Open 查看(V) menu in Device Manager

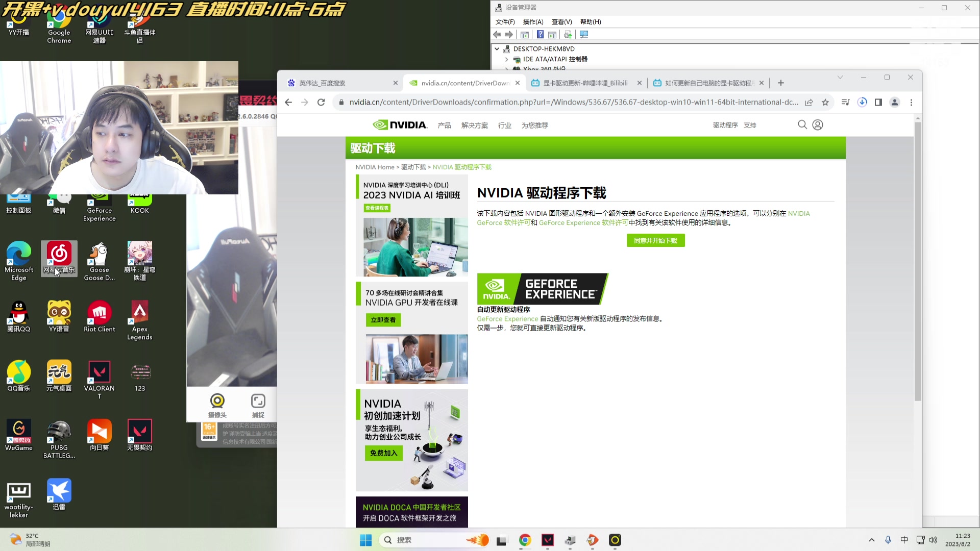[x=561, y=22]
